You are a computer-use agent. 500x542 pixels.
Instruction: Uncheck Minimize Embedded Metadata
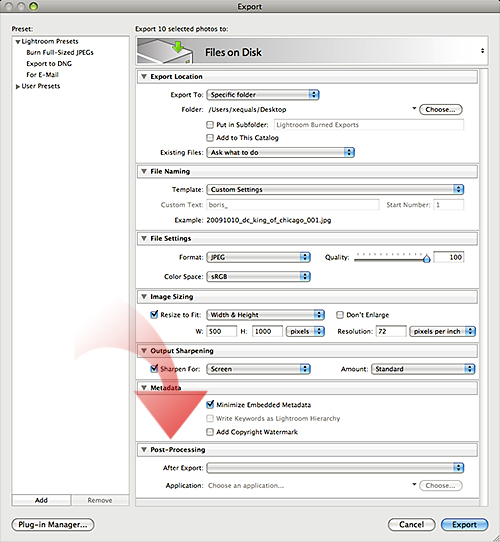pos(210,404)
